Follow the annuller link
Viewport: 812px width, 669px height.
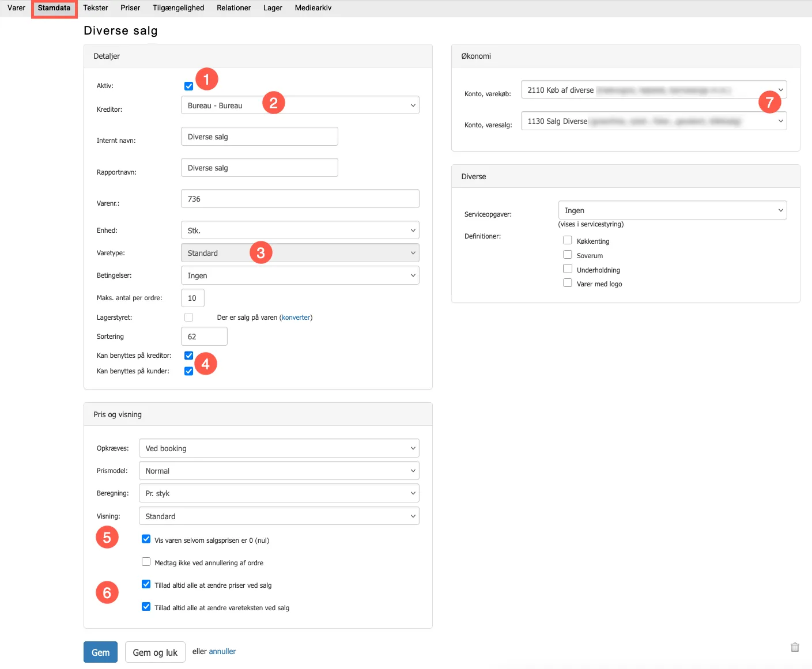pos(222,652)
